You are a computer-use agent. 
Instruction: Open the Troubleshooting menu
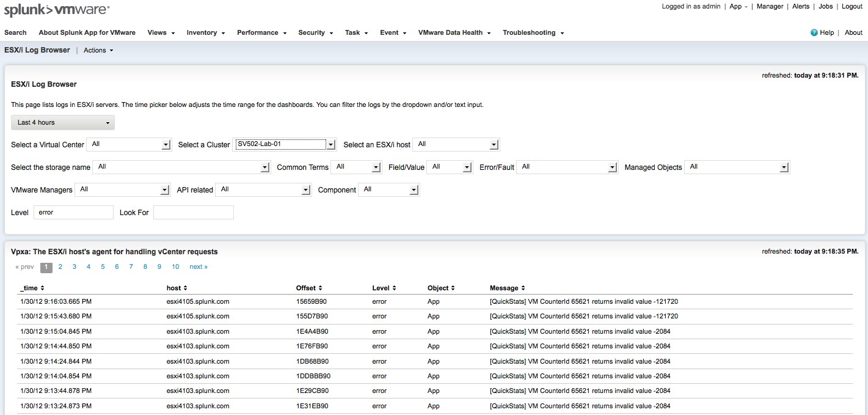pyautogui.click(x=533, y=32)
